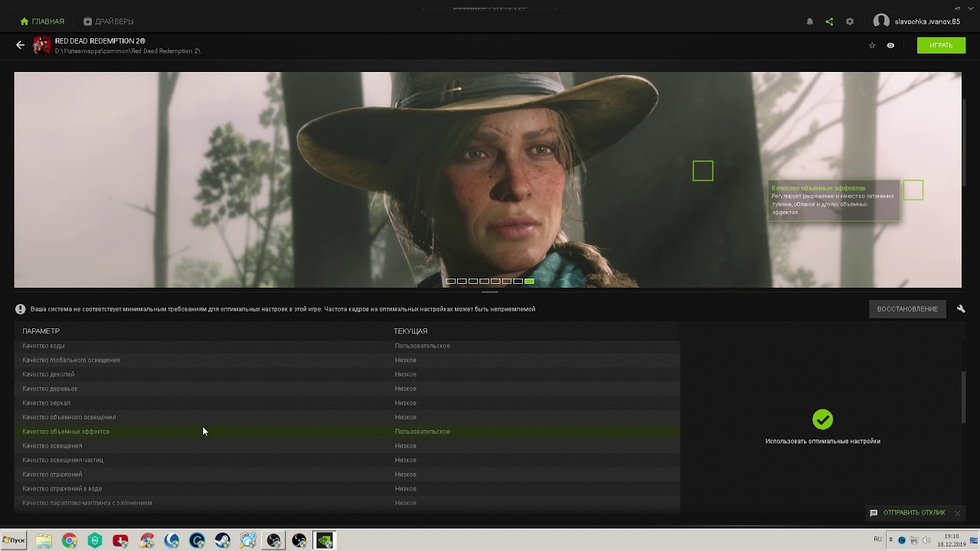The image size is (980, 551).
Task: Click the Использовать оптимальные настройки label
Action: (822, 442)
